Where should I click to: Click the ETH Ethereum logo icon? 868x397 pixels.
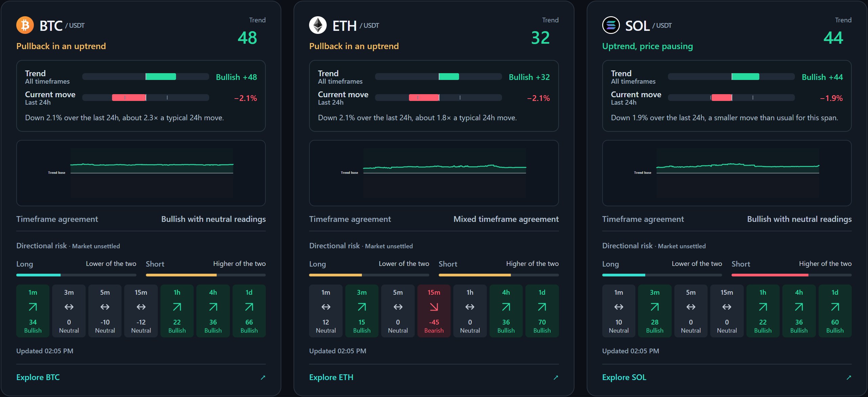tap(318, 25)
